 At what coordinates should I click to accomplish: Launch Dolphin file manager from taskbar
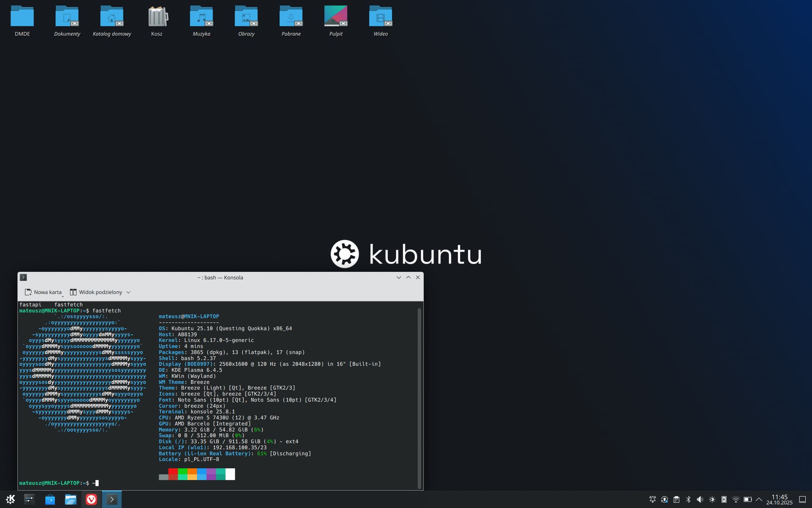click(x=71, y=500)
